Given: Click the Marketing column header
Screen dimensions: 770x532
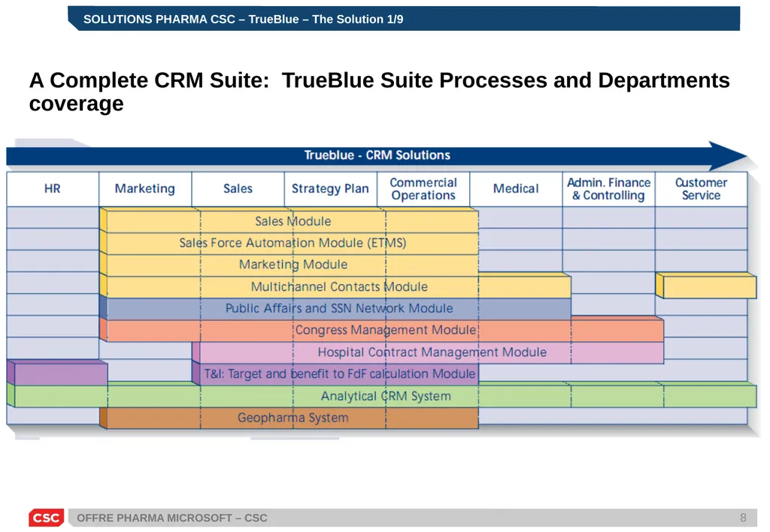Looking at the screenshot, I should pyautogui.click(x=145, y=189).
